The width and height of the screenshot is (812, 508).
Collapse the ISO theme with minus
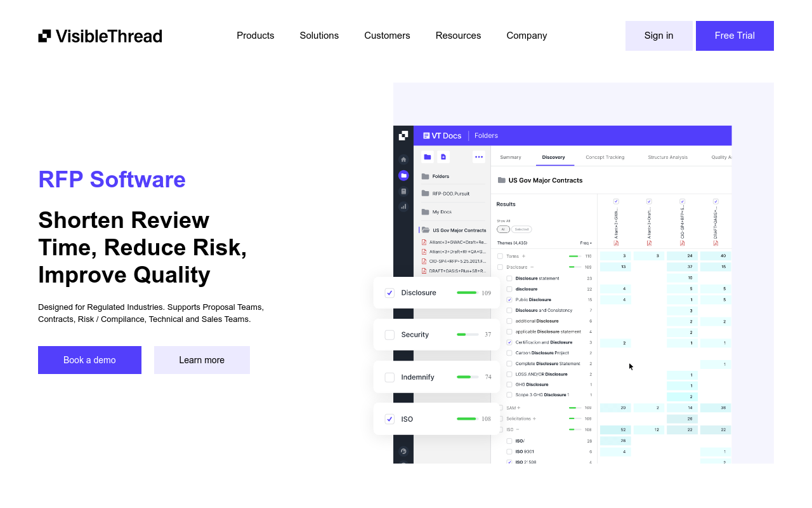coord(518,430)
